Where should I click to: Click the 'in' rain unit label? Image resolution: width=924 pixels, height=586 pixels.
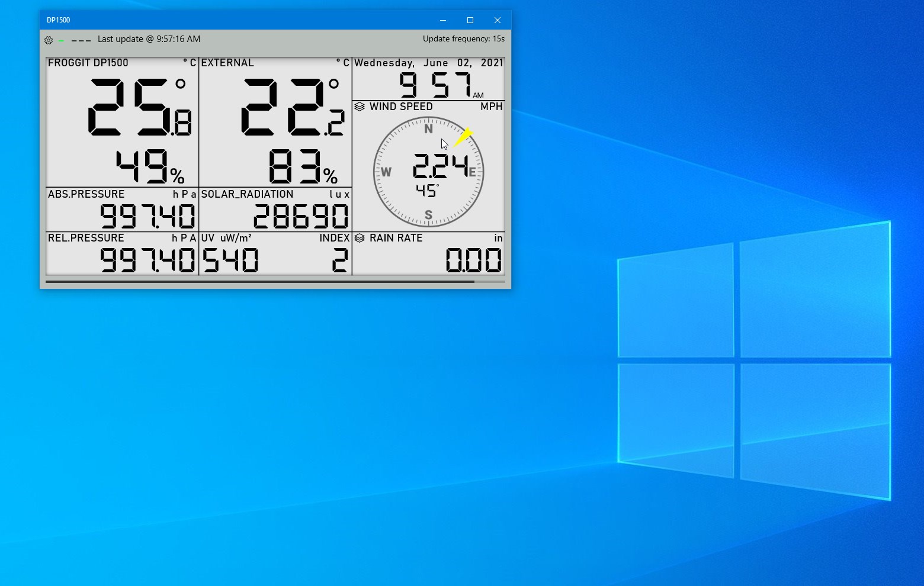click(499, 238)
